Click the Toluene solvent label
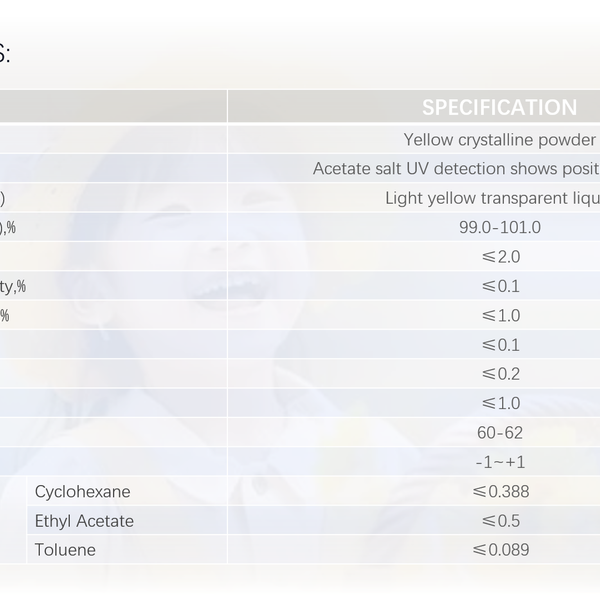The height and width of the screenshot is (600, 600). (66, 550)
